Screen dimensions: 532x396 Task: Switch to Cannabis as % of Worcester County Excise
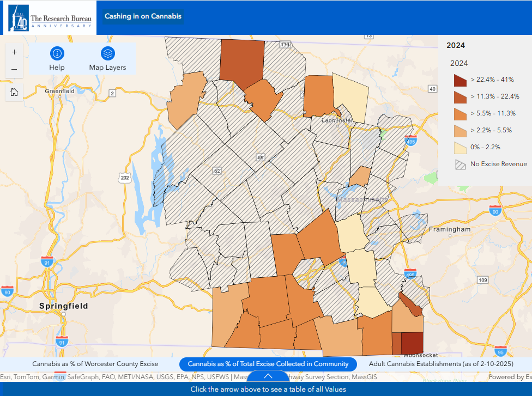pyautogui.click(x=95, y=364)
